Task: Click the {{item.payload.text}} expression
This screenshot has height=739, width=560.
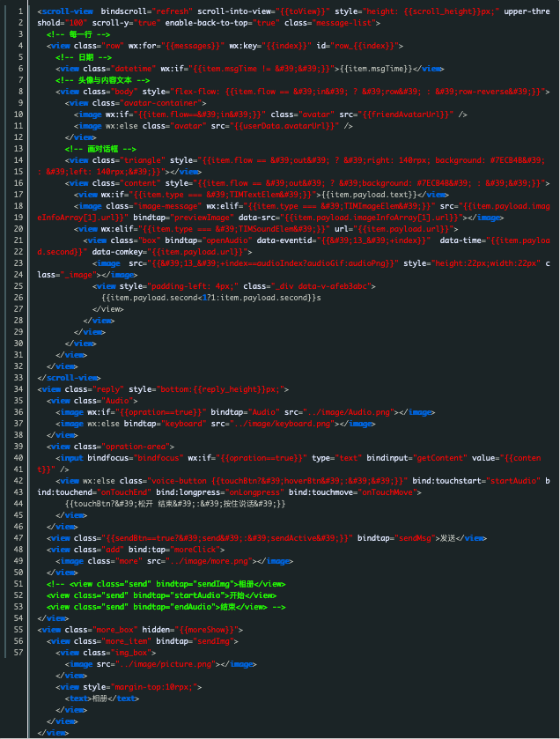Action: pyautogui.click(x=369, y=195)
